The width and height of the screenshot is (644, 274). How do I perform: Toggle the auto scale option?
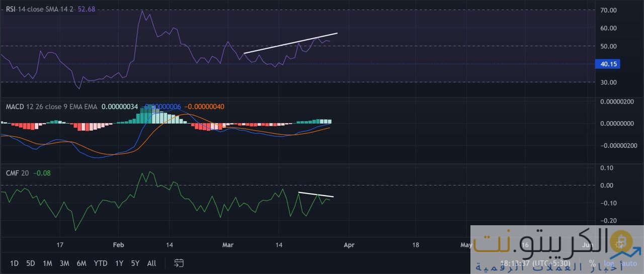628,263
